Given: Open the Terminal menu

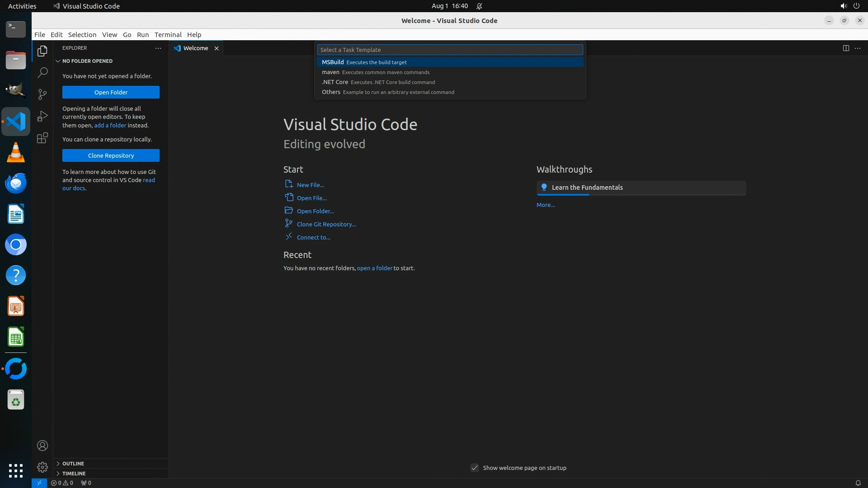Looking at the screenshot, I should [168, 35].
